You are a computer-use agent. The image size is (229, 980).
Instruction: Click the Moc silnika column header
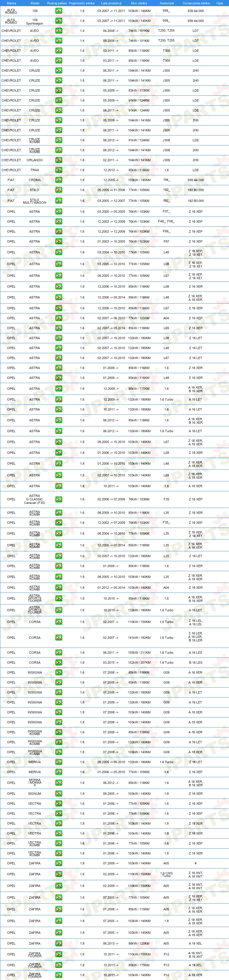pos(139,3)
